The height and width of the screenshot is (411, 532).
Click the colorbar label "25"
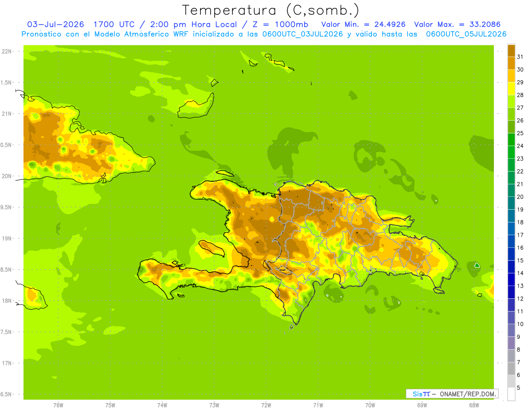[520, 133]
